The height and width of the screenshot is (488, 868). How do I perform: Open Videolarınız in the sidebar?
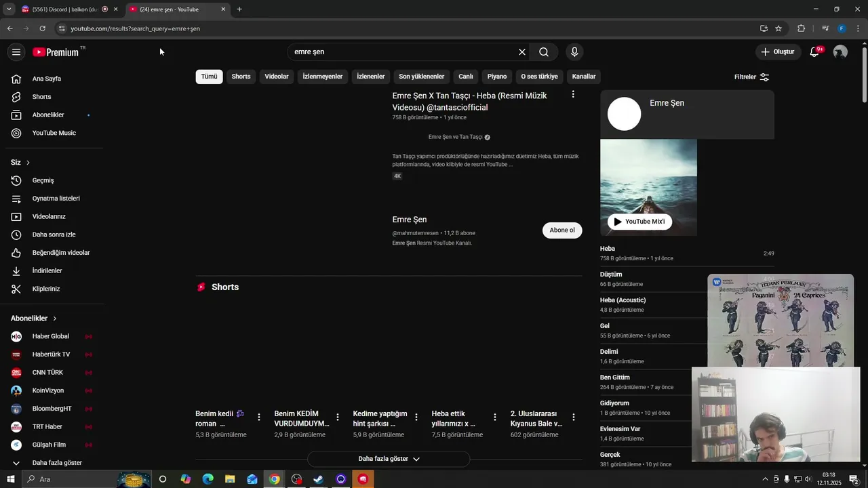click(52, 217)
